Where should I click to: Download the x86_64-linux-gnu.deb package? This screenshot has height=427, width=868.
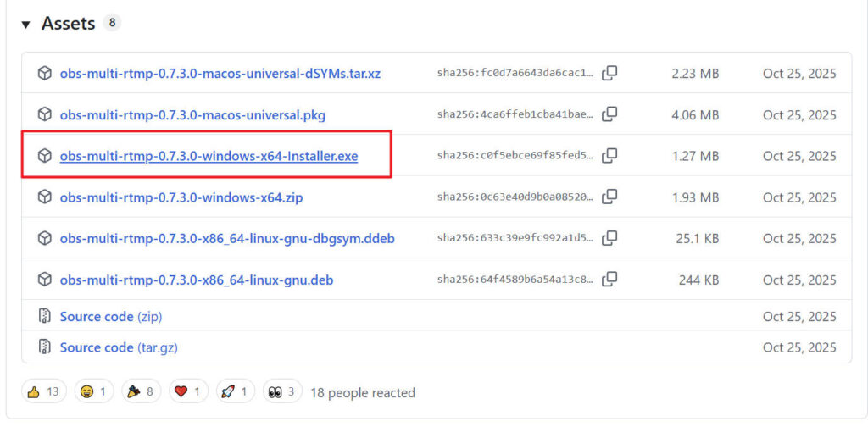point(202,280)
